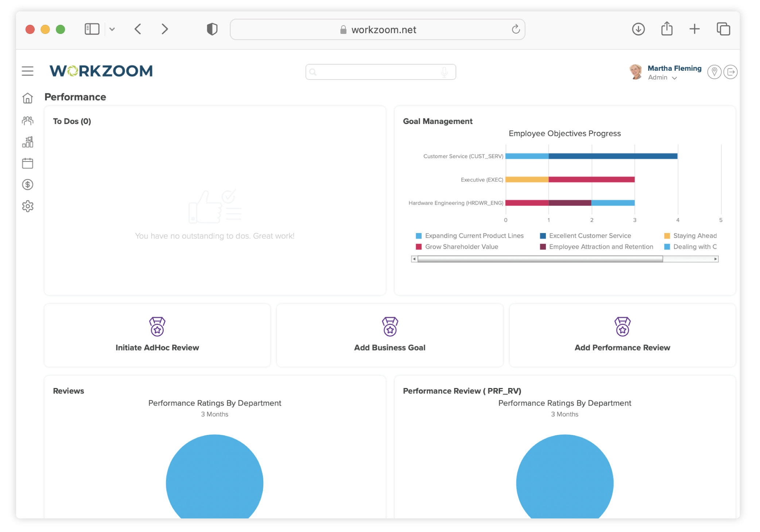Open the People icon in sidebar
760x532 pixels.
(28, 120)
